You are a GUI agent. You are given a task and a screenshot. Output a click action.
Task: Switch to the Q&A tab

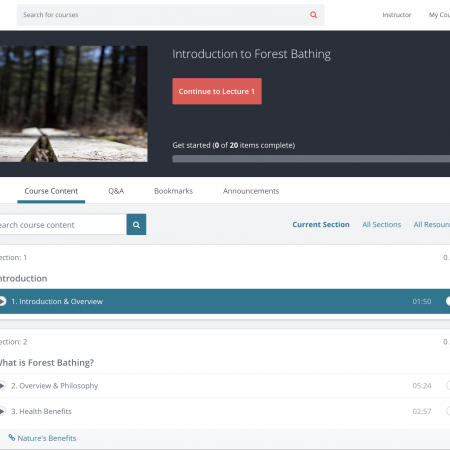(x=116, y=191)
